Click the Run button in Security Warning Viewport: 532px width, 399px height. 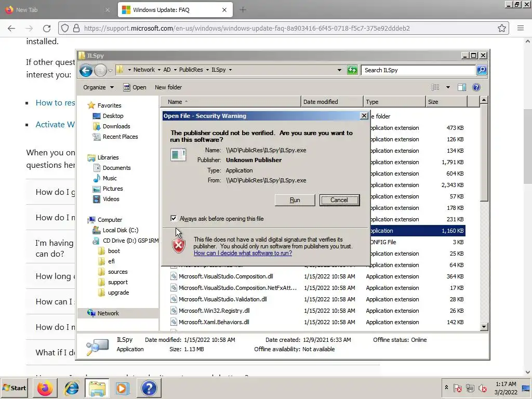click(x=295, y=200)
